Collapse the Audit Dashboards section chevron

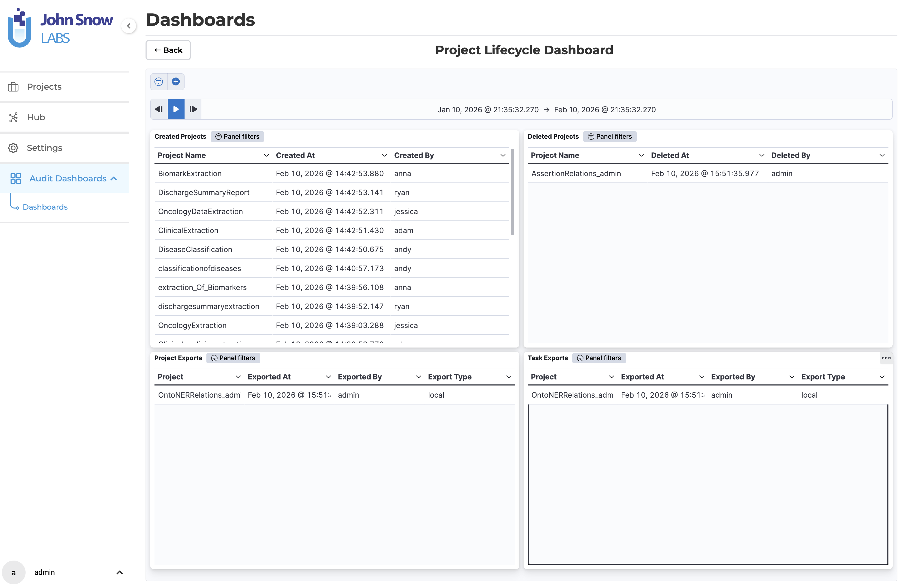coord(113,178)
